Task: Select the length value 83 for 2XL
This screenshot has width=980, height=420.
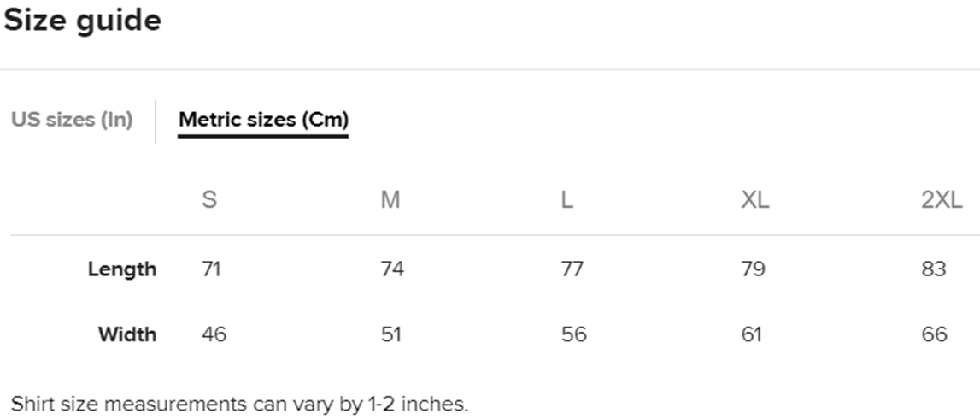Action: pos(934,269)
